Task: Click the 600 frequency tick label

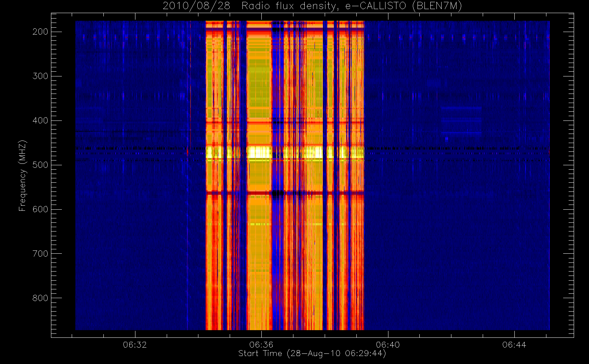Action: (40, 209)
